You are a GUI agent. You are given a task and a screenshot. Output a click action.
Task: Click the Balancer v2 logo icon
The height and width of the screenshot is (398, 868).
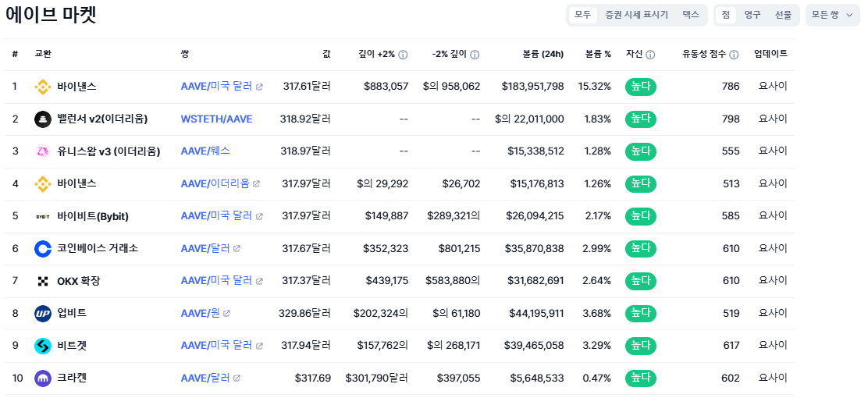[43, 119]
